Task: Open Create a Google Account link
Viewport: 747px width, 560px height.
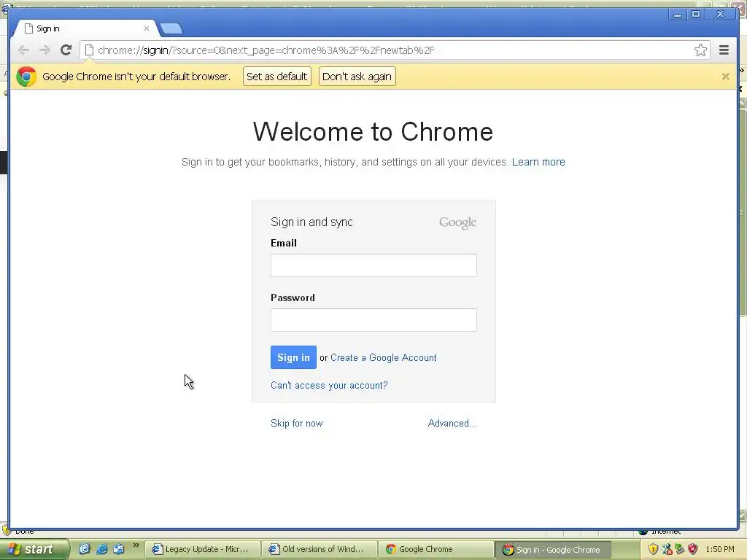Action: pos(384,357)
